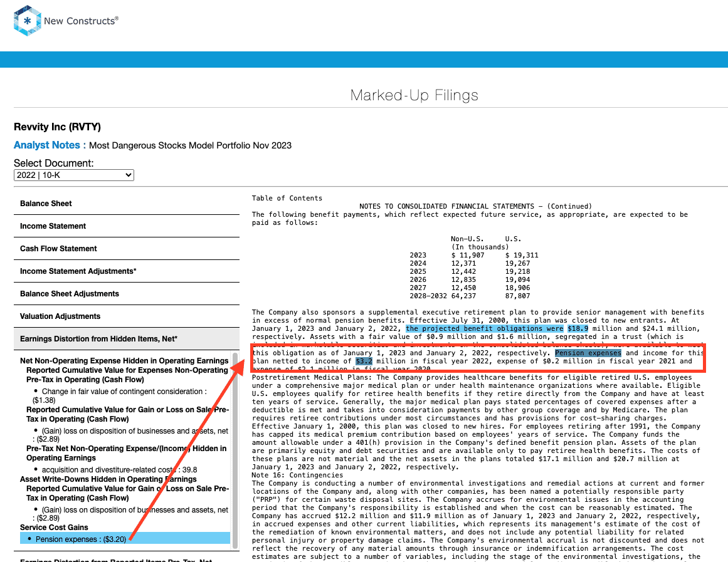Expand the Cash Flow Statement section
Screen dimensions: 728x562
click(x=127, y=249)
